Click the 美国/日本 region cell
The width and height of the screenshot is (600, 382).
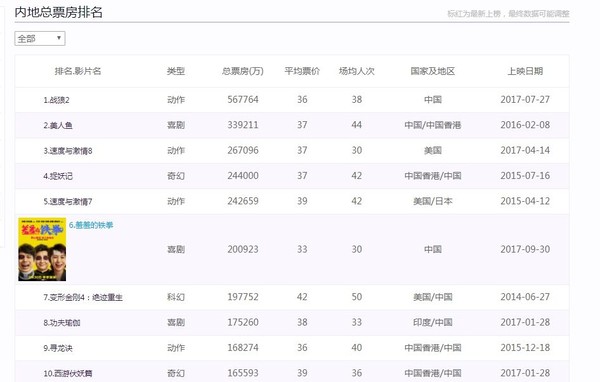point(433,201)
